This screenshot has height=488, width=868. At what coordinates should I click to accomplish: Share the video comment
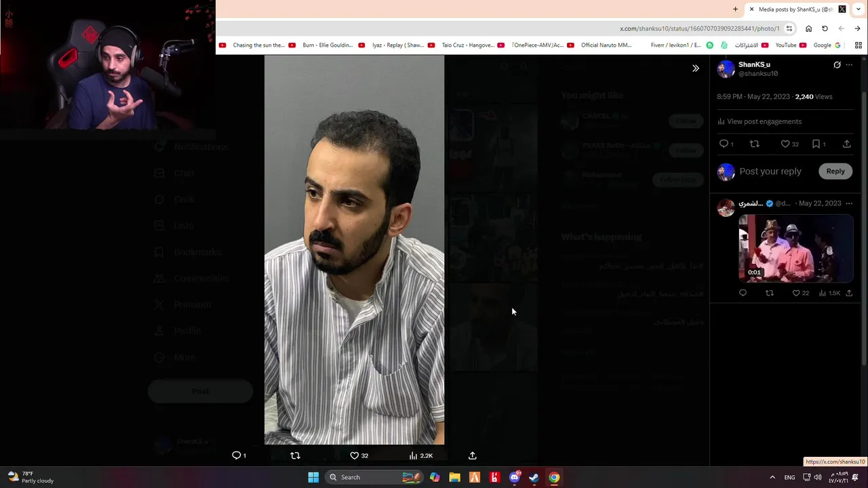coord(849,293)
